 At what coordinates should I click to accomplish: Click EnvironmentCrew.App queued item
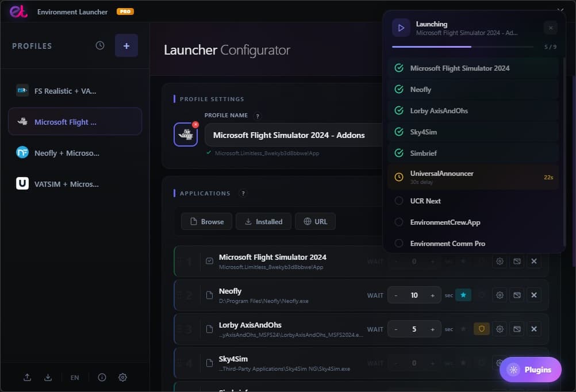pyautogui.click(x=473, y=222)
